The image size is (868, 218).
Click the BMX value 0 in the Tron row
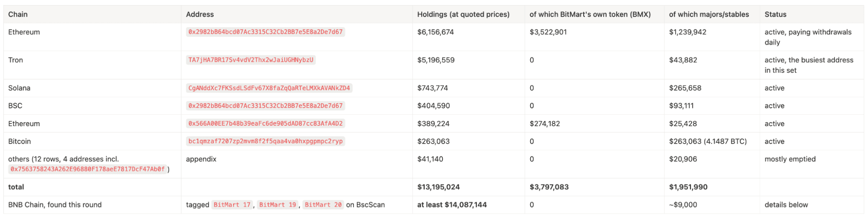tap(532, 60)
